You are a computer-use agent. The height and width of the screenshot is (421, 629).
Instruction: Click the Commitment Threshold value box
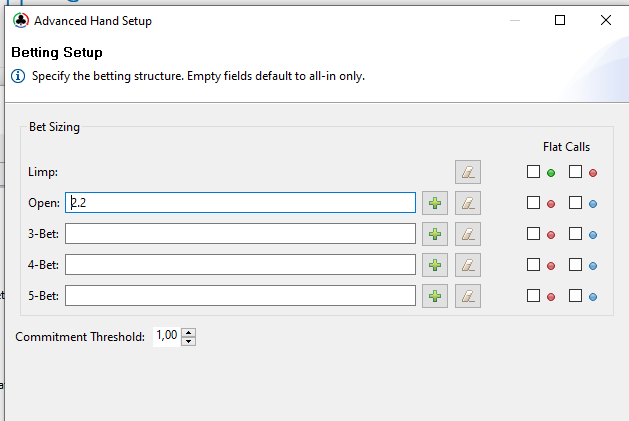coord(167,336)
